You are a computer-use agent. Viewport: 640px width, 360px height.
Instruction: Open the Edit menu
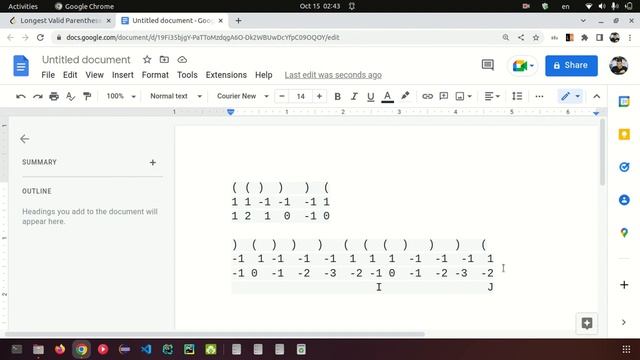pyautogui.click(x=70, y=75)
